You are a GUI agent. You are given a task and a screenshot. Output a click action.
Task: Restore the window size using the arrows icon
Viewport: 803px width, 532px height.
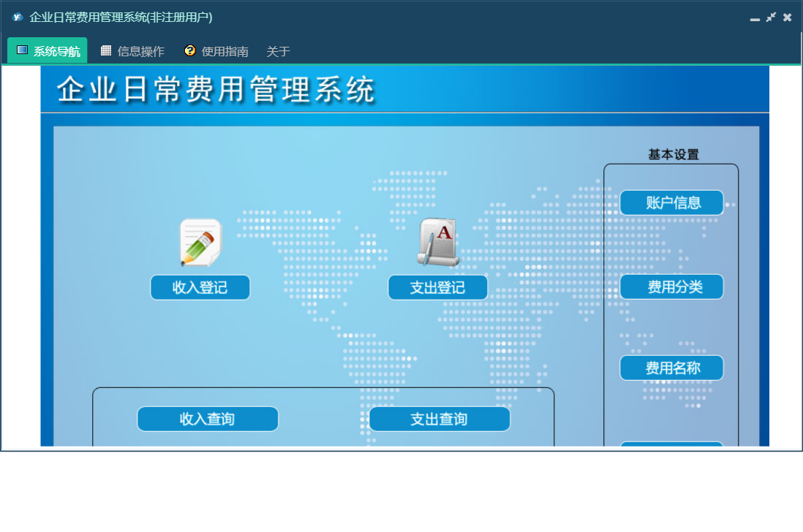pos(771,17)
